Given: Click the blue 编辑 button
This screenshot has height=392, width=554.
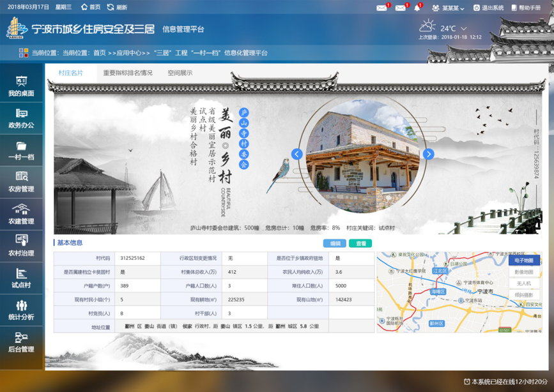Looking at the screenshot, I should [335, 243].
